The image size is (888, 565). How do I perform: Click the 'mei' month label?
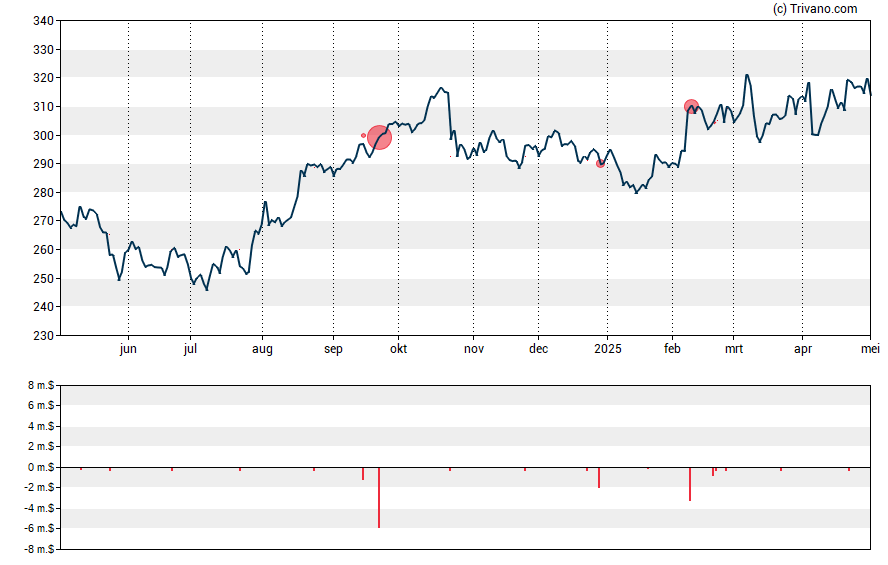870,349
